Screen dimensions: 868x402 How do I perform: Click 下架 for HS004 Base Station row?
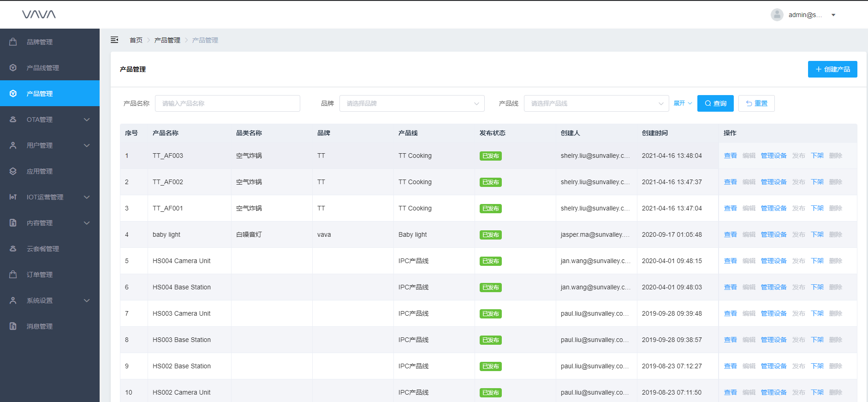point(817,287)
